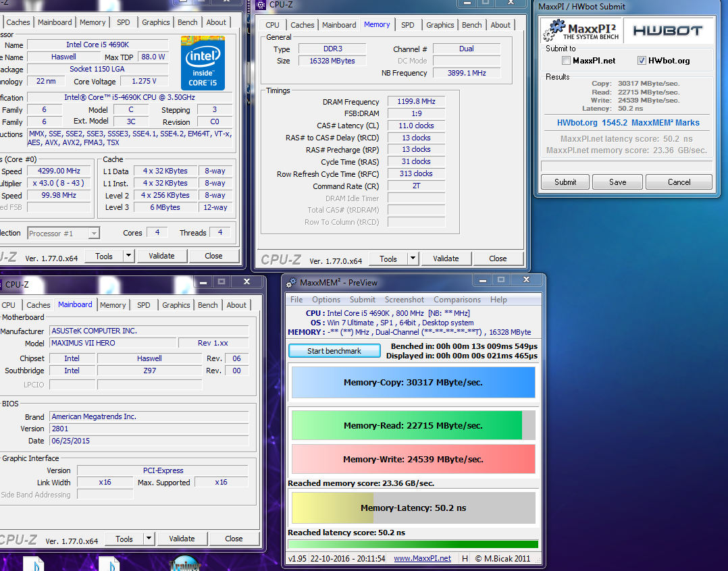
Task: Open the Submit menu in MaxxMEM
Action: (362, 300)
